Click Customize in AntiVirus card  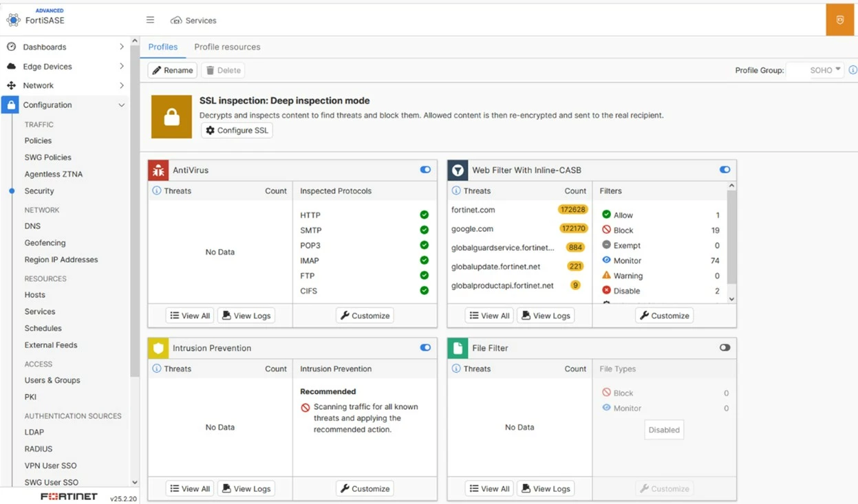pyautogui.click(x=365, y=316)
